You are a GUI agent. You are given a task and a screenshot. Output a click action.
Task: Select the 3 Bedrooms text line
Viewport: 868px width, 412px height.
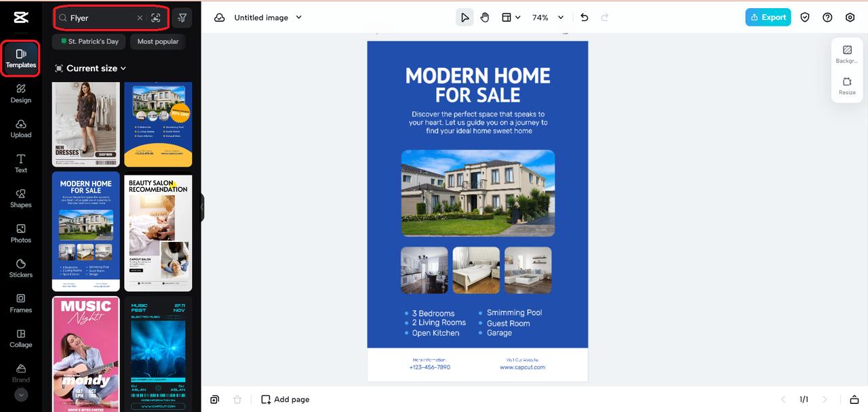tap(433, 314)
